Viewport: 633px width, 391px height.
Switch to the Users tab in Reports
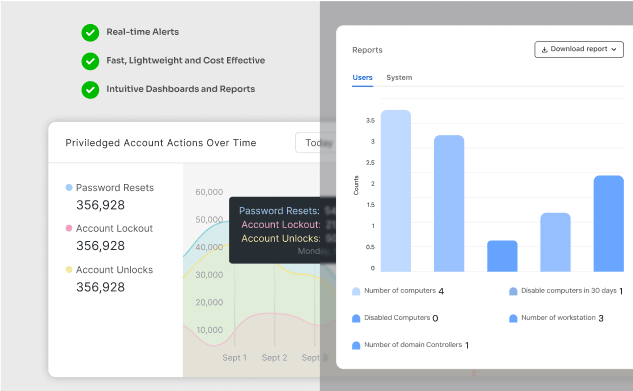362,77
